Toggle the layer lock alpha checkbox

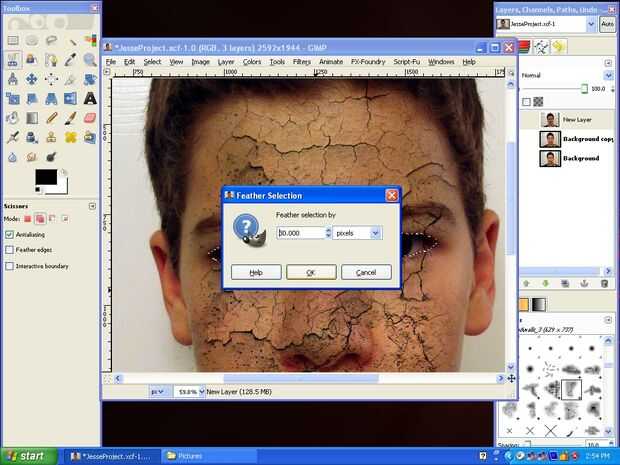[526, 102]
